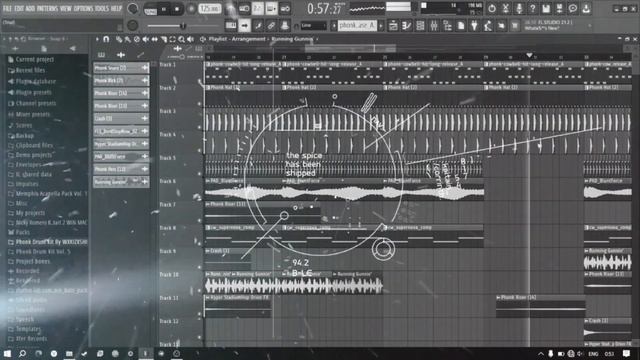The width and height of the screenshot is (640, 360).
Task: Select the playlist playback speaker tool
Action: pos(190,39)
